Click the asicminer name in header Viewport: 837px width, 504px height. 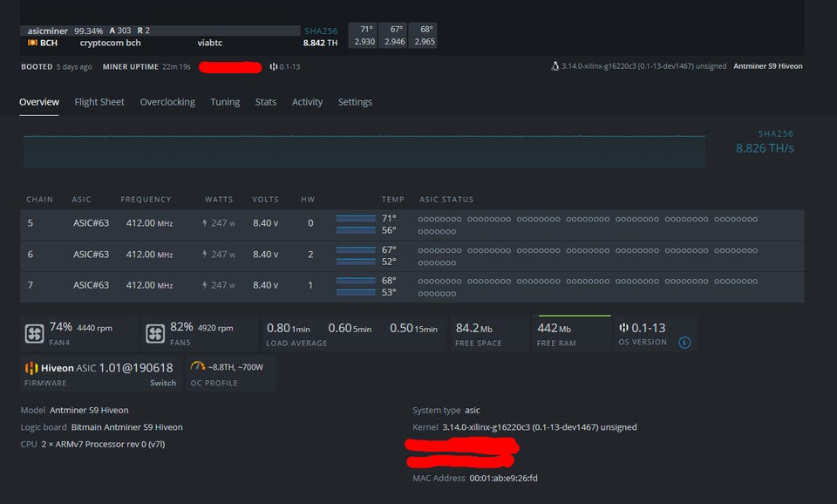[47, 31]
